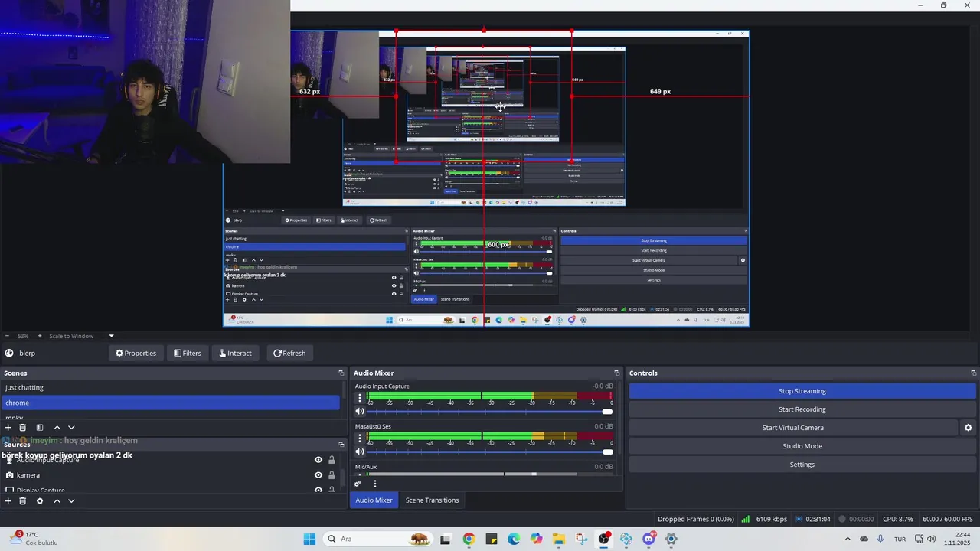
Task: Open Properties for the blerp source
Action: 136,353
